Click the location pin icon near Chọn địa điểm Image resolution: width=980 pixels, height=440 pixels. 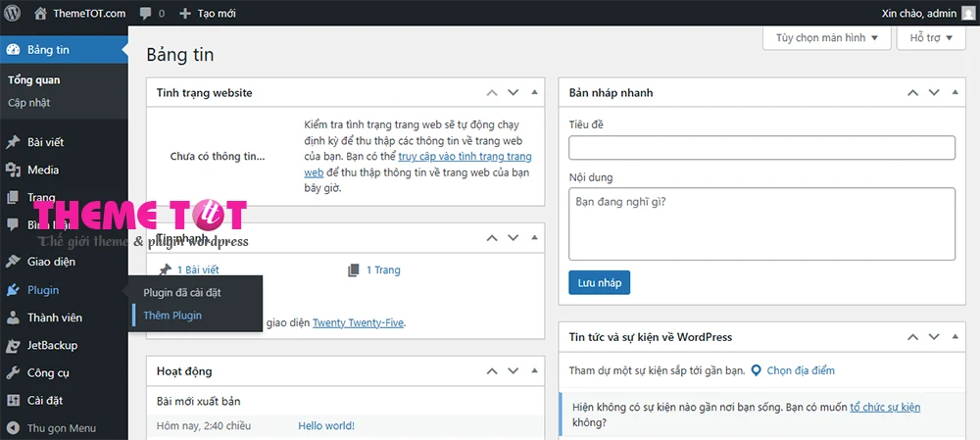click(x=756, y=370)
